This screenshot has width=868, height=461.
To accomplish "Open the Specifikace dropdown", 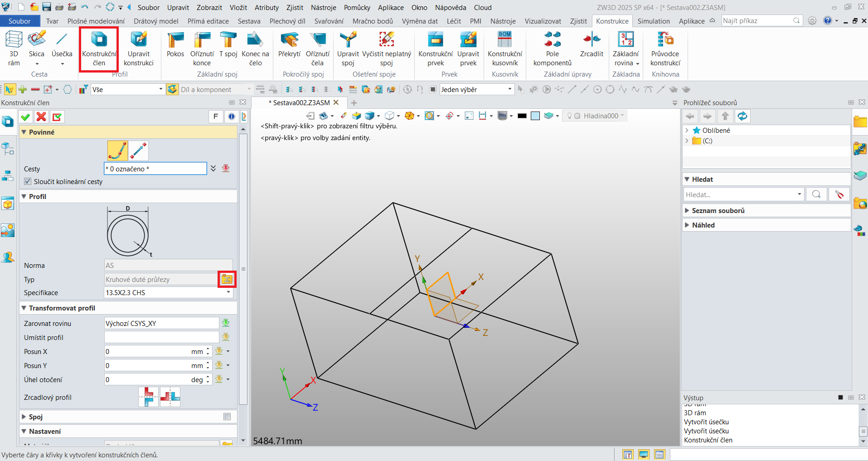I will [228, 292].
